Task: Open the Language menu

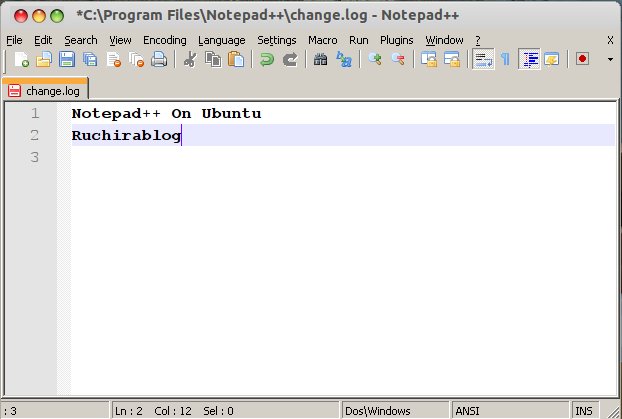Action: click(x=222, y=40)
